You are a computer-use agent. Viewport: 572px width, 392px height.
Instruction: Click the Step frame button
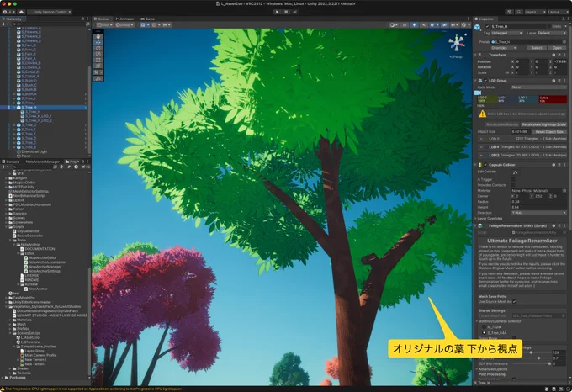tap(294, 12)
